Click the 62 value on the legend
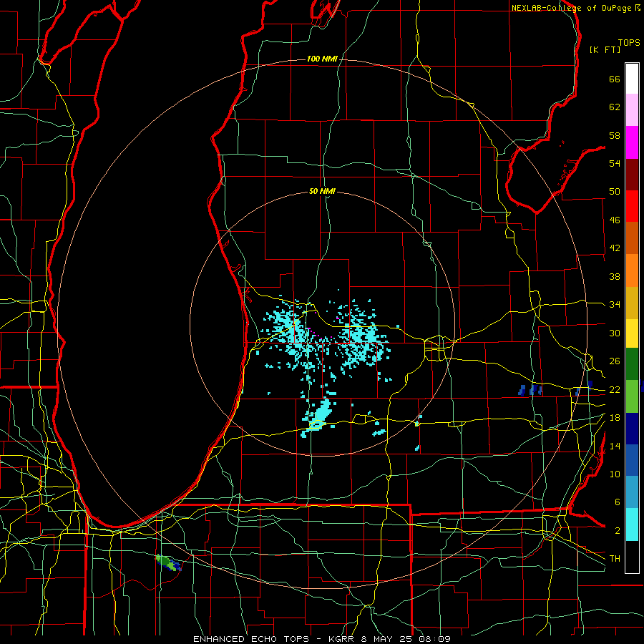Viewport: 644px width, 644px height. coord(615,107)
